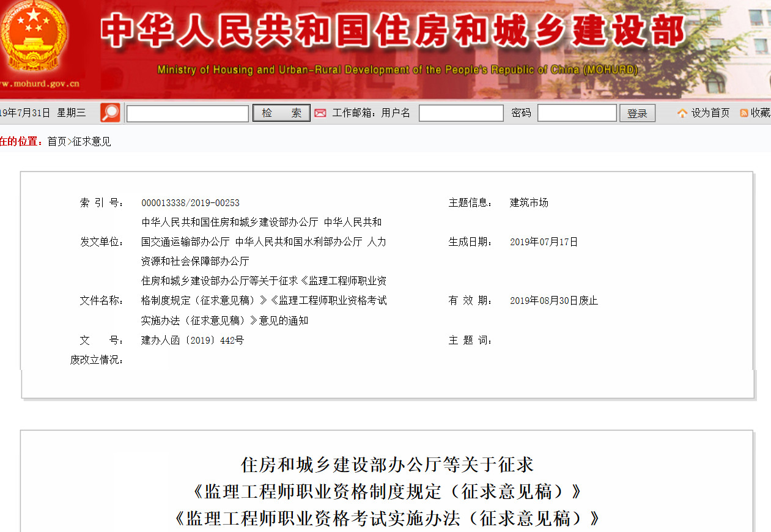Click the Chinese ministry name banner title
771x532 pixels.
point(393,31)
